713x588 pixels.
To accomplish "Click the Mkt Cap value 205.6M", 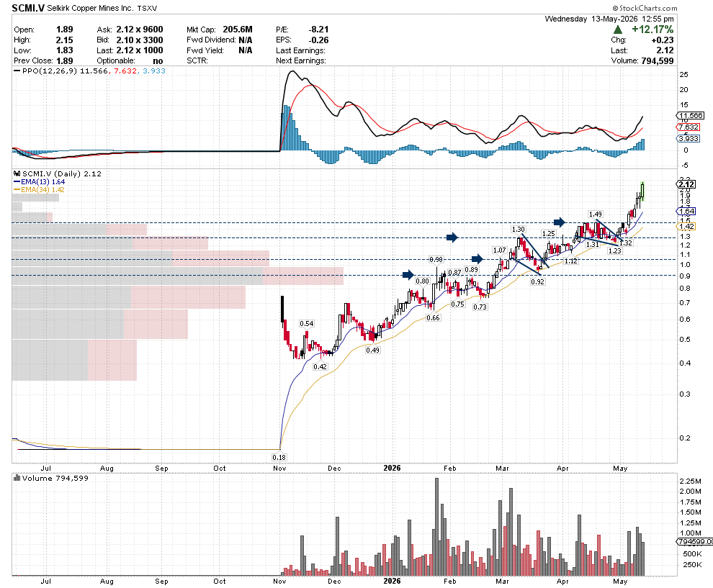I will coord(238,30).
